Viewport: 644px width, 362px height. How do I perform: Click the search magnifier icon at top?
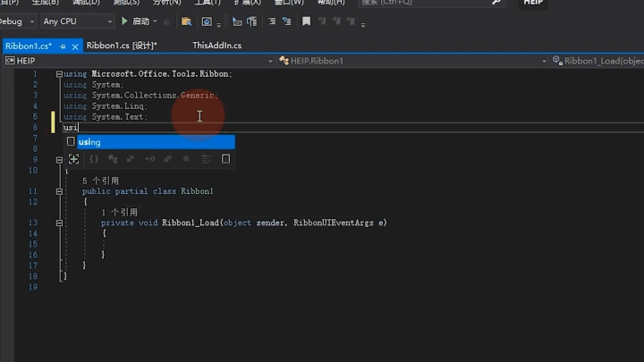(x=496, y=3)
